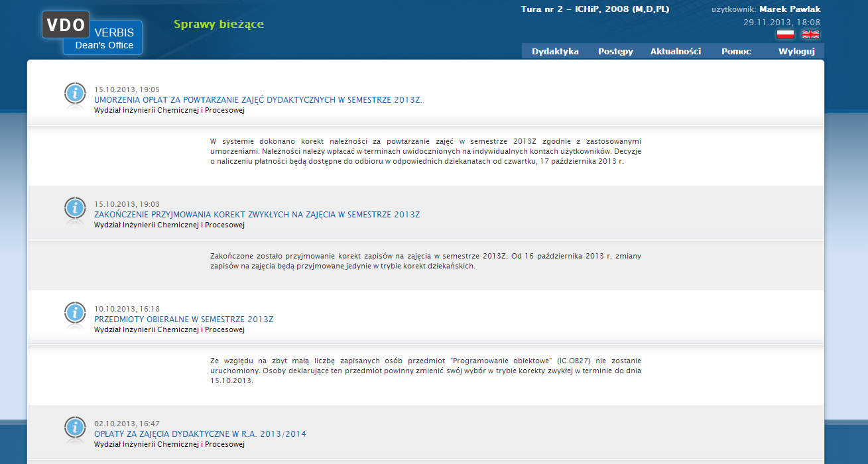Open the Postępy menu

615,51
